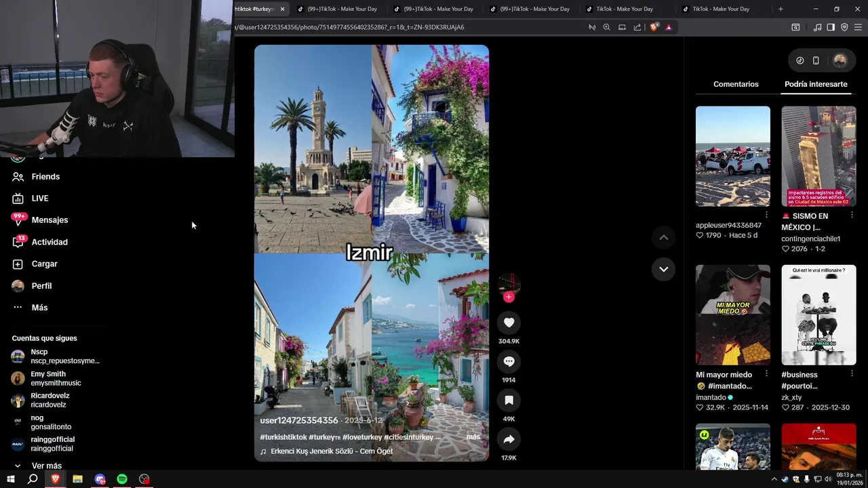Go to next post with down arrow
Viewport: 868px width, 488px height.
click(663, 269)
